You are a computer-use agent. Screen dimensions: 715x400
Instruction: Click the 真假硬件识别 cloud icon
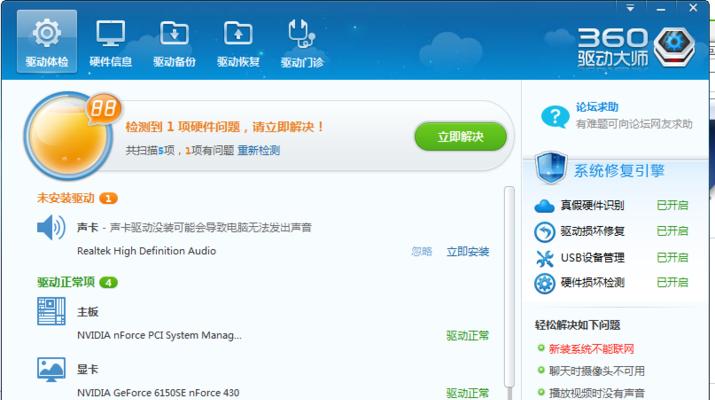(544, 206)
